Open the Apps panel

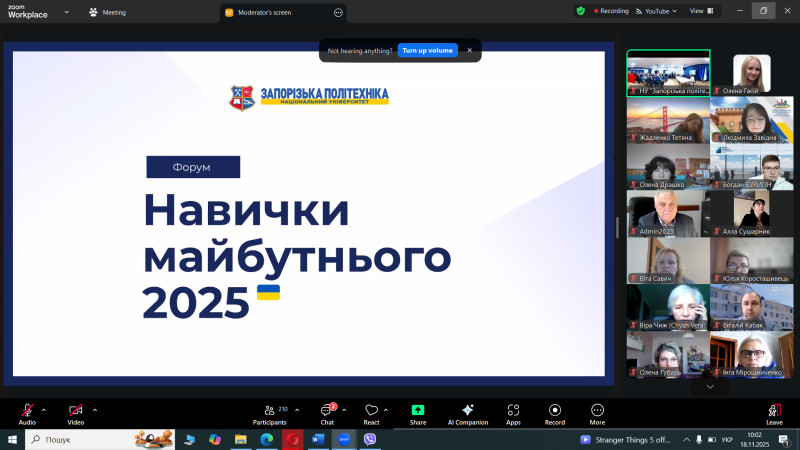pyautogui.click(x=513, y=411)
